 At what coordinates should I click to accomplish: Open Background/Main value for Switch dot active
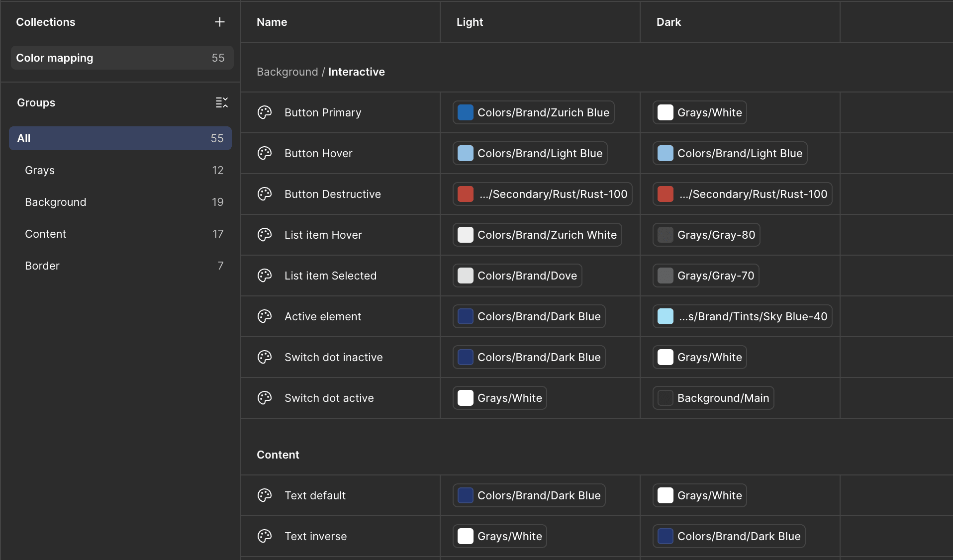click(x=713, y=398)
